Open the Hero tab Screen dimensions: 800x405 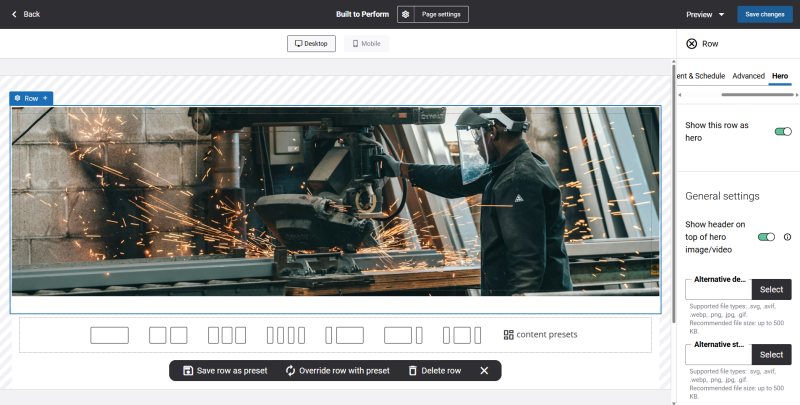tap(780, 76)
